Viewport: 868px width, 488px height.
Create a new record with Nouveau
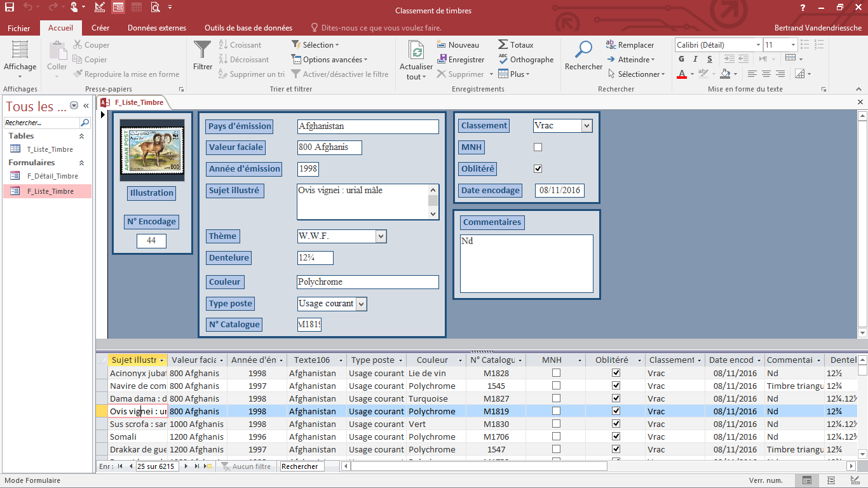click(458, 45)
